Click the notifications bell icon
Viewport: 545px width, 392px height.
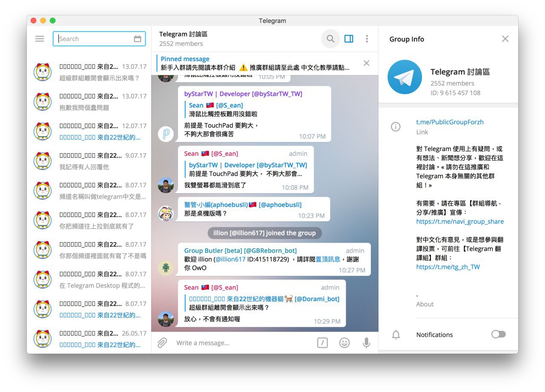(396, 335)
